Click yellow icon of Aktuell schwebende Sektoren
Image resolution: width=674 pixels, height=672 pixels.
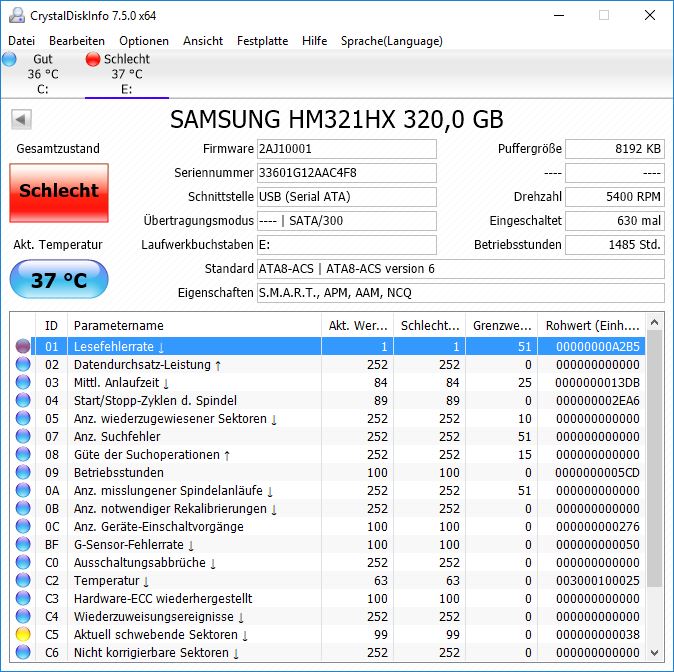click(23, 635)
